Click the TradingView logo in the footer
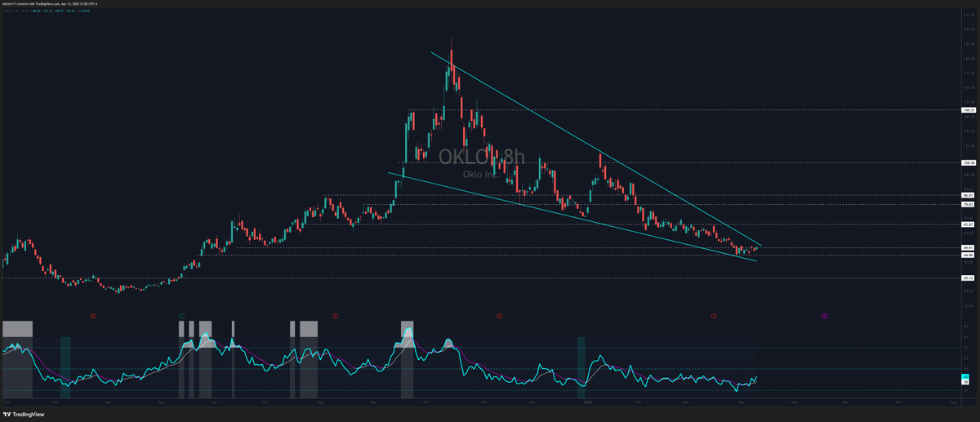The height and width of the screenshot is (422, 980). coord(23,414)
